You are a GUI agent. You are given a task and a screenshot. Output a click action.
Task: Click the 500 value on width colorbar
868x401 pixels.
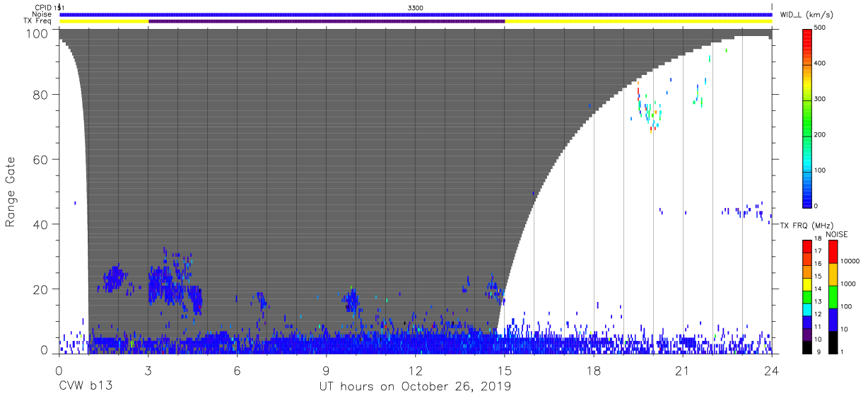pyautogui.click(x=821, y=28)
